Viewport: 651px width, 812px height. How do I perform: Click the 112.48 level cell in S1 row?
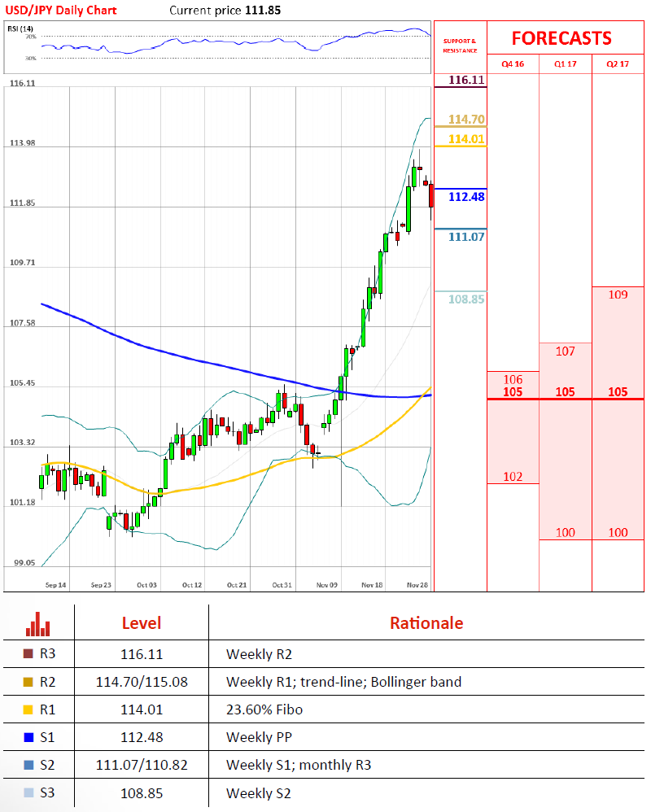pyautogui.click(x=142, y=737)
